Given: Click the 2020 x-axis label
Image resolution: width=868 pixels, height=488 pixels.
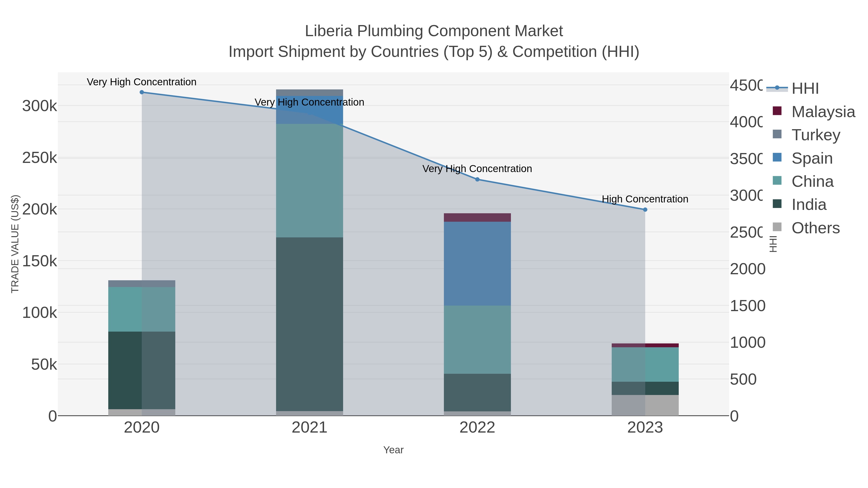Looking at the screenshot, I should [142, 428].
